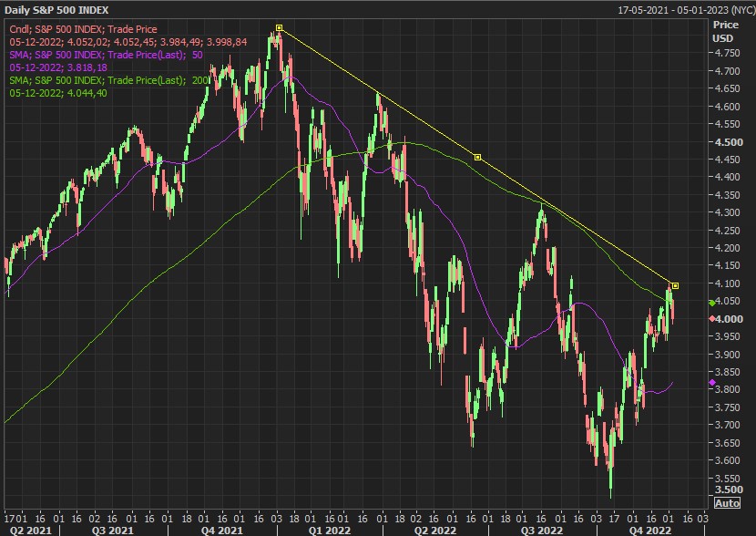Select the SMA 200 legend entry
The height and width of the screenshot is (536, 756).
pos(108,80)
